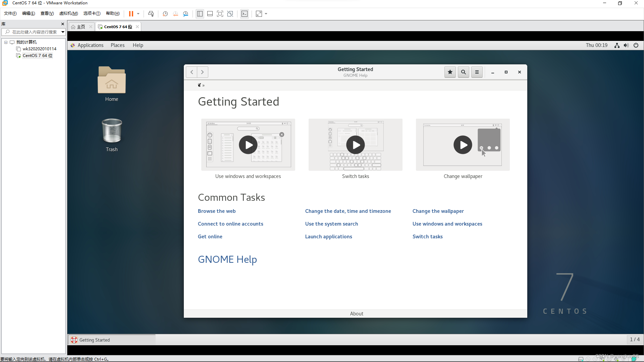This screenshot has width=644, height=362.
Task: Open the Change the wallpaper link
Action: tap(438, 211)
